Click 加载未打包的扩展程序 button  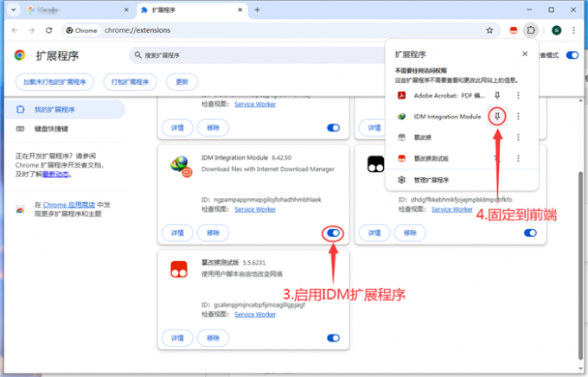pyautogui.click(x=54, y=82)
